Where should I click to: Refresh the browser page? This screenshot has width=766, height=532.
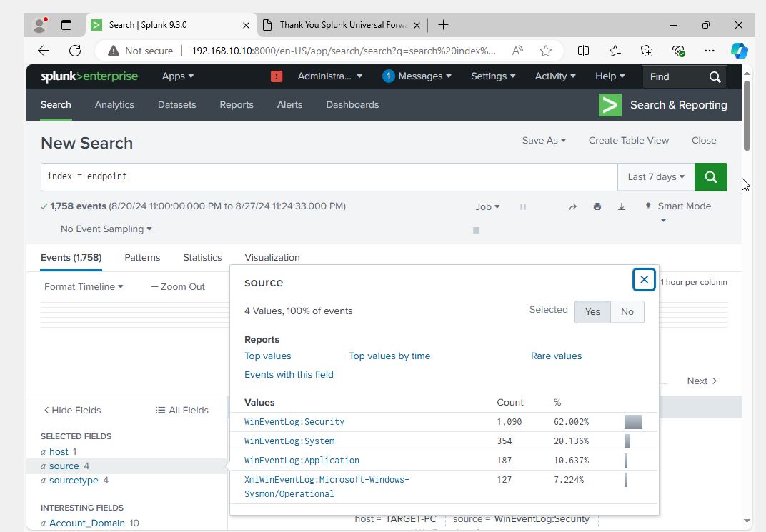pos(75,51)
